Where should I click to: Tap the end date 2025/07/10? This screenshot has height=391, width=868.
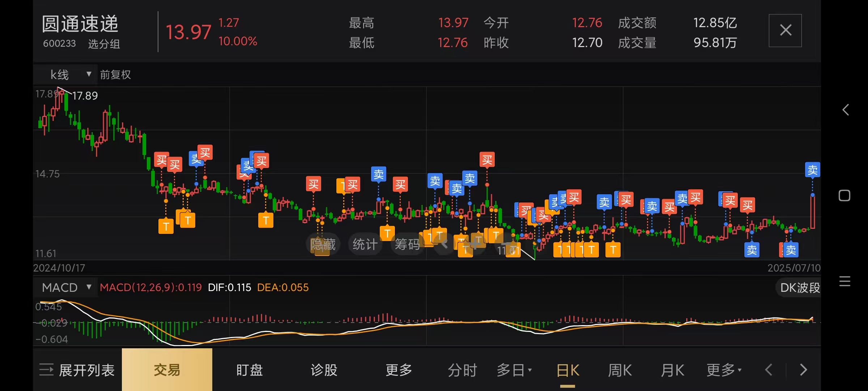[794, 268]
